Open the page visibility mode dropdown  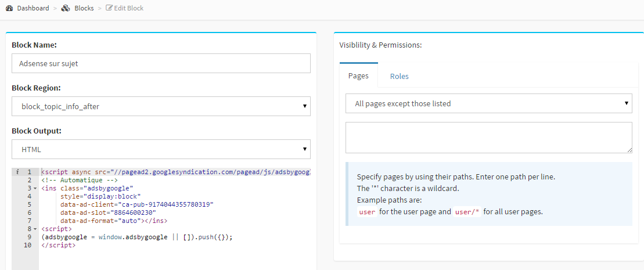(x=489, y=103)
